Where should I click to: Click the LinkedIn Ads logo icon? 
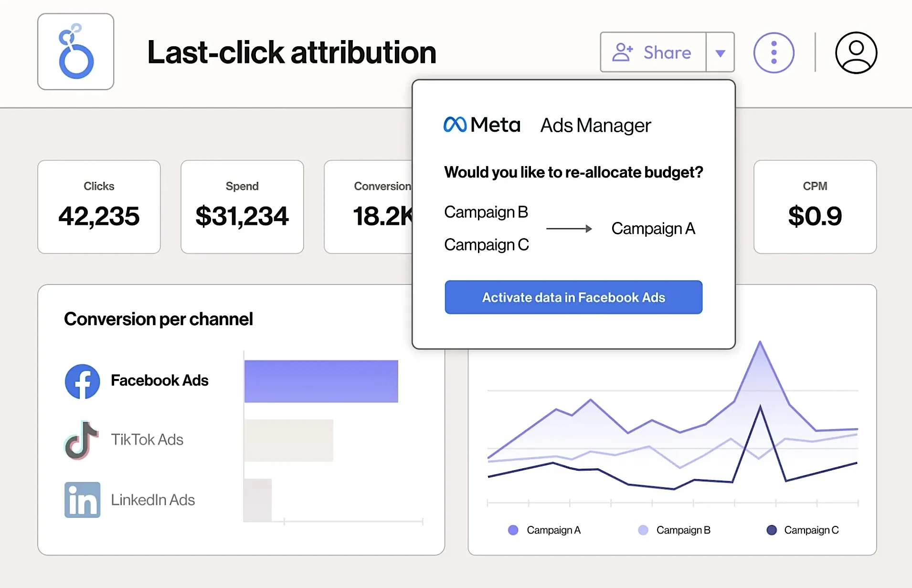point(82,500)
